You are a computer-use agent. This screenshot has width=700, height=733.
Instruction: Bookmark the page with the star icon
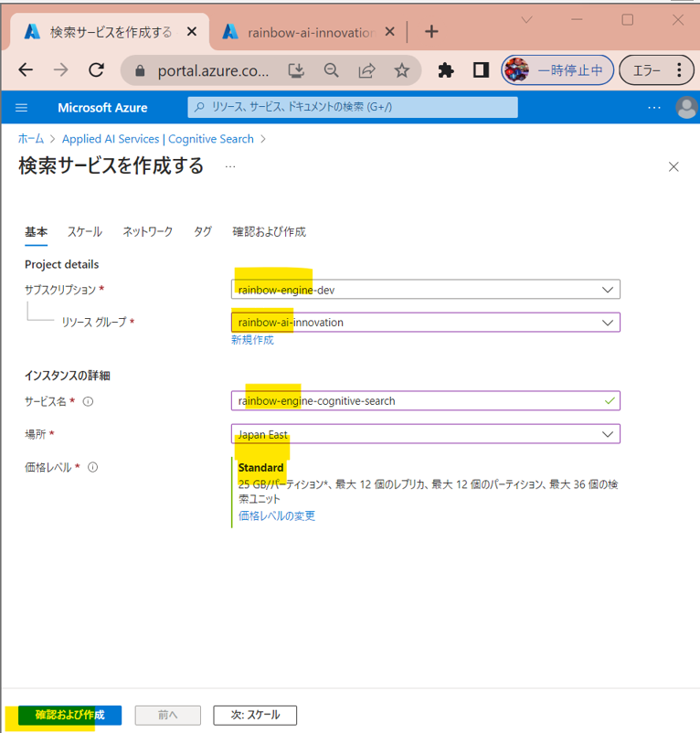click(402, 70)
